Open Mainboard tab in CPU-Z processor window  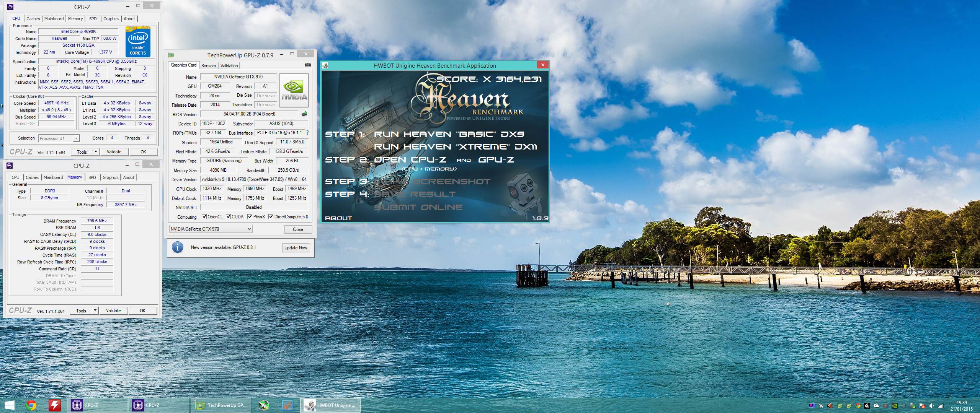(54, 19)
